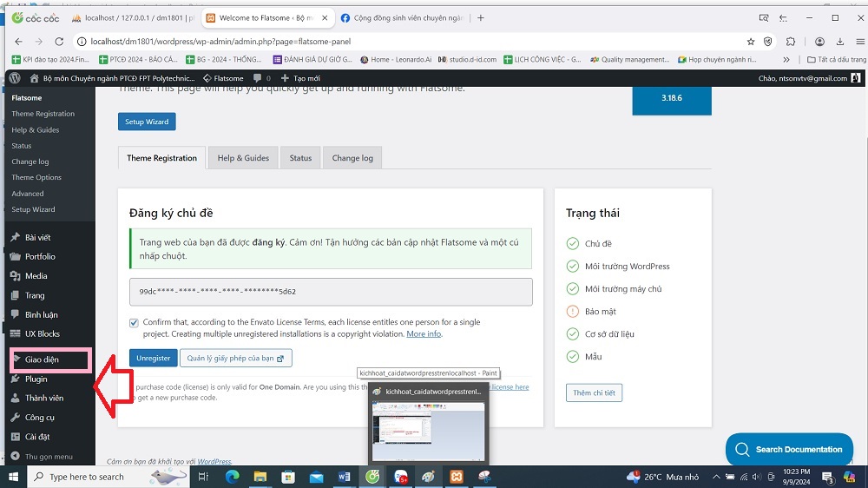Click the WordPress logo in admin bar
The image size is (868, 488).
(15, 78)
